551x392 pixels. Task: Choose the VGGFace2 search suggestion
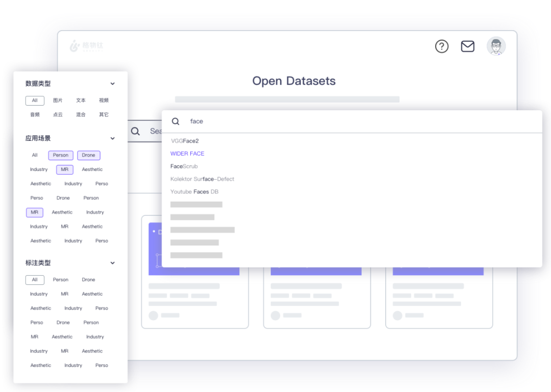coord(185,141)
